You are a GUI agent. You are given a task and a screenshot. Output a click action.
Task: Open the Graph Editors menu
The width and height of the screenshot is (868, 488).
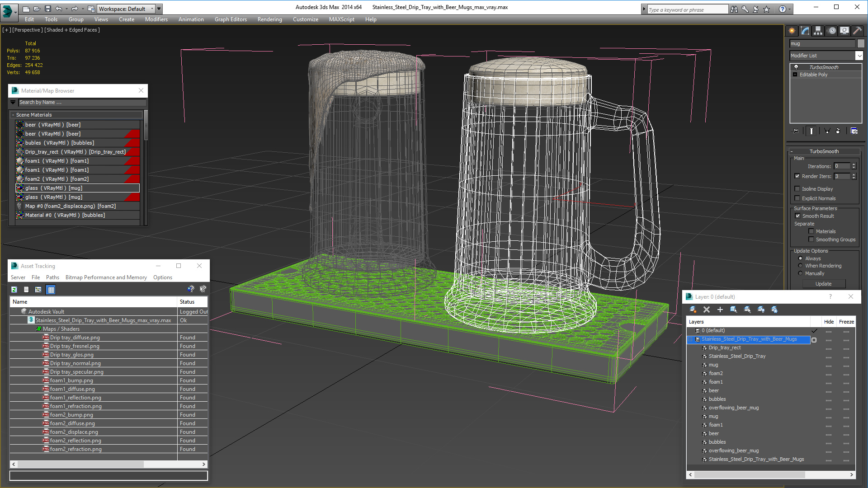click(231, 19)
